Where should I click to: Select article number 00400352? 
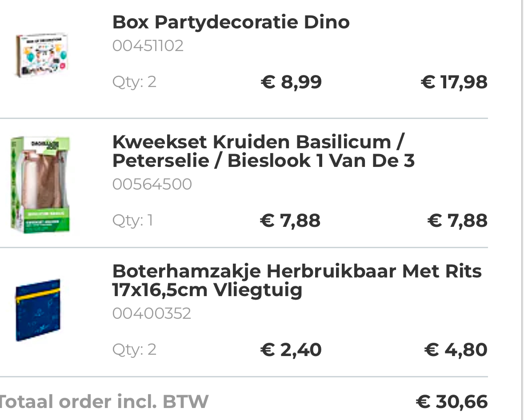point(152,313)
